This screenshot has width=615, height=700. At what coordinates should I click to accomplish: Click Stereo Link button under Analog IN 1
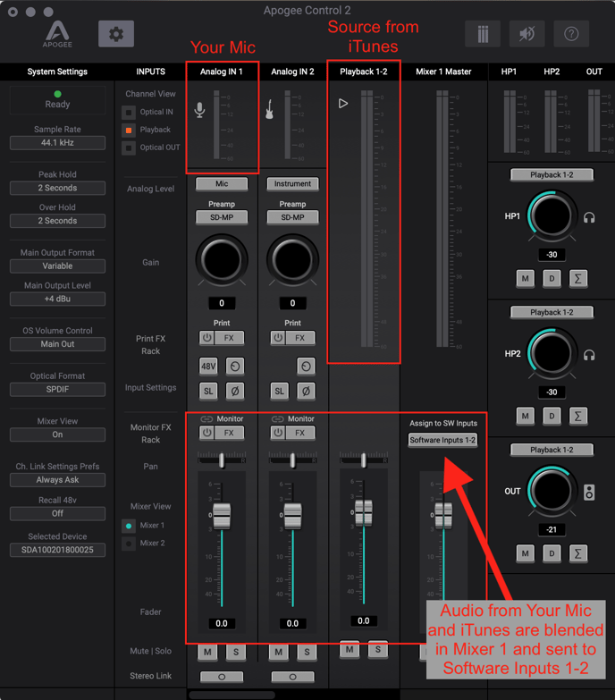tap(222, 677)
